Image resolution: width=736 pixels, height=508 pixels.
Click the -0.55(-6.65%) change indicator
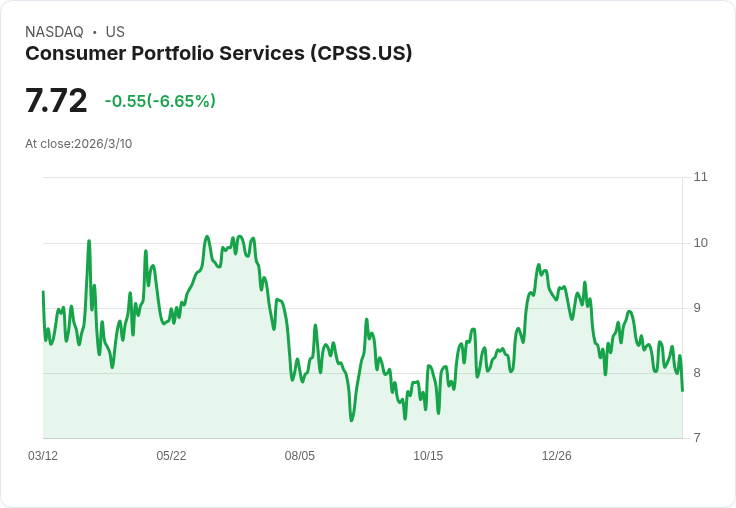(160, 101)
